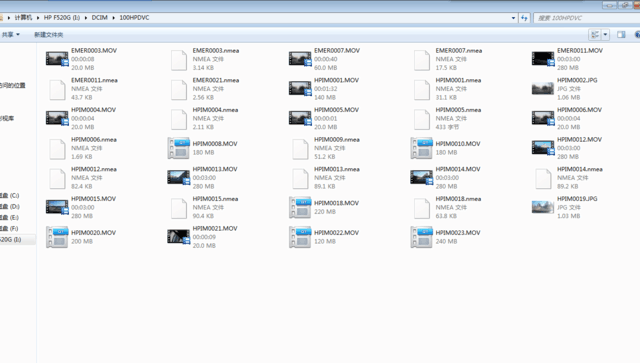The height and width of the screenshot is (363, 640).
Task: Toggle the preview pane icon
Action: coord(621,35)
